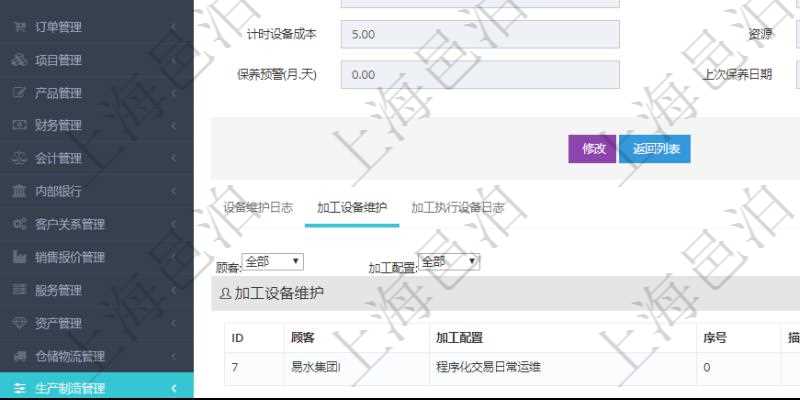The height and width of the screenshot is (400, 800).
Task: Select the 加工设备维护 tab
Action: click(352, 208)
